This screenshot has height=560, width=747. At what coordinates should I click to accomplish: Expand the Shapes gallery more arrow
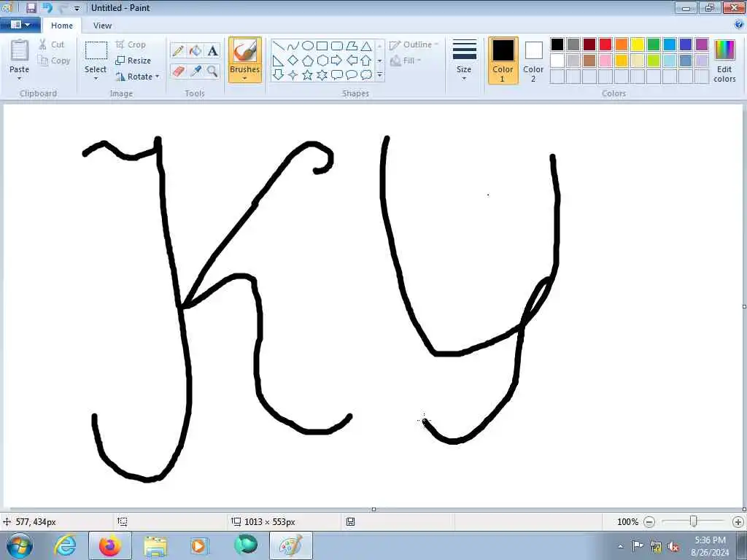379,75
